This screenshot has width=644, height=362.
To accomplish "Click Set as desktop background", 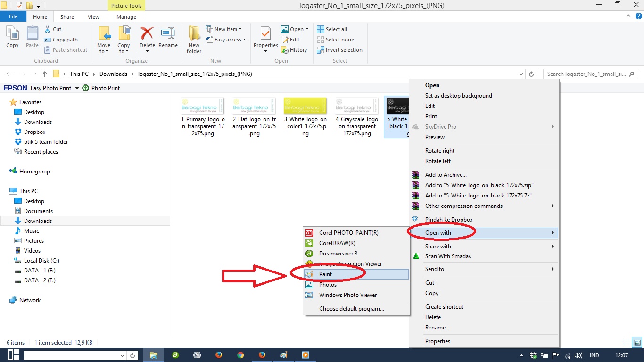I will pyautogui.click(x=484, y=96).
